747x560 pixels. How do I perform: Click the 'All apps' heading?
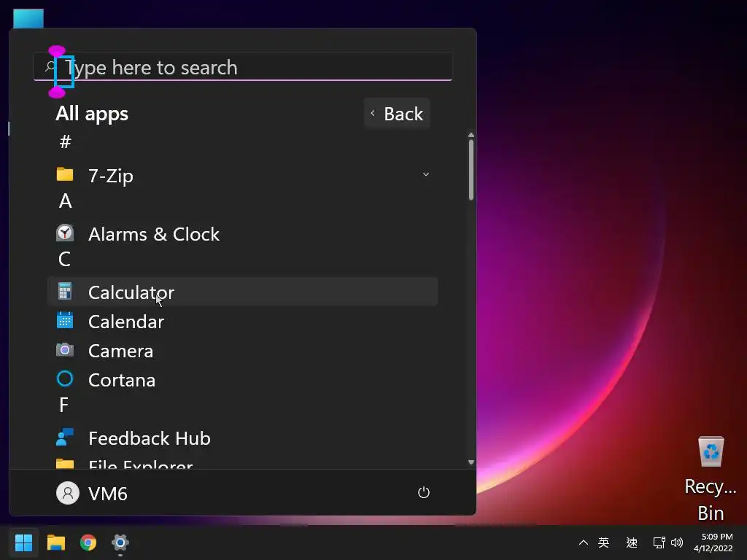(92, 114)
